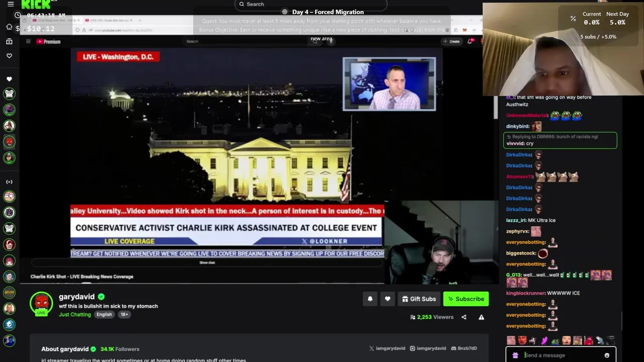The image size is (644, 362).
Task: Click the verified badge next to garydavid
Action: tap(101, 297)
